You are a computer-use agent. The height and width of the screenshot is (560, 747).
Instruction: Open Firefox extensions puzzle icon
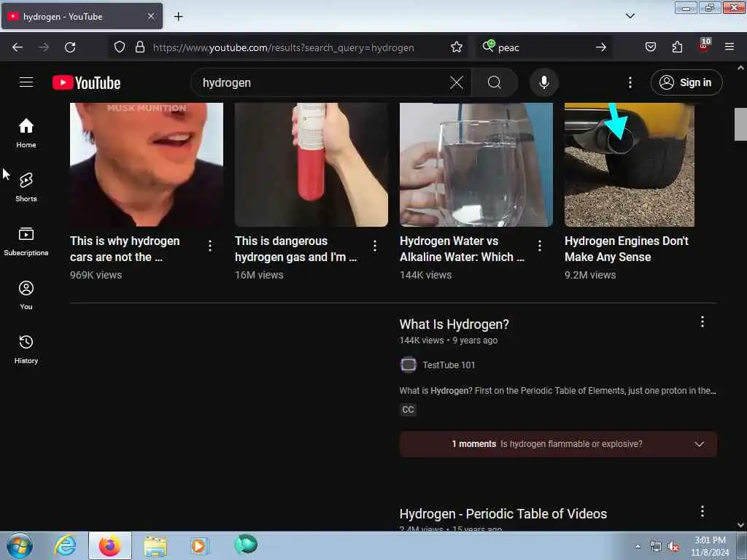[677, 47]
